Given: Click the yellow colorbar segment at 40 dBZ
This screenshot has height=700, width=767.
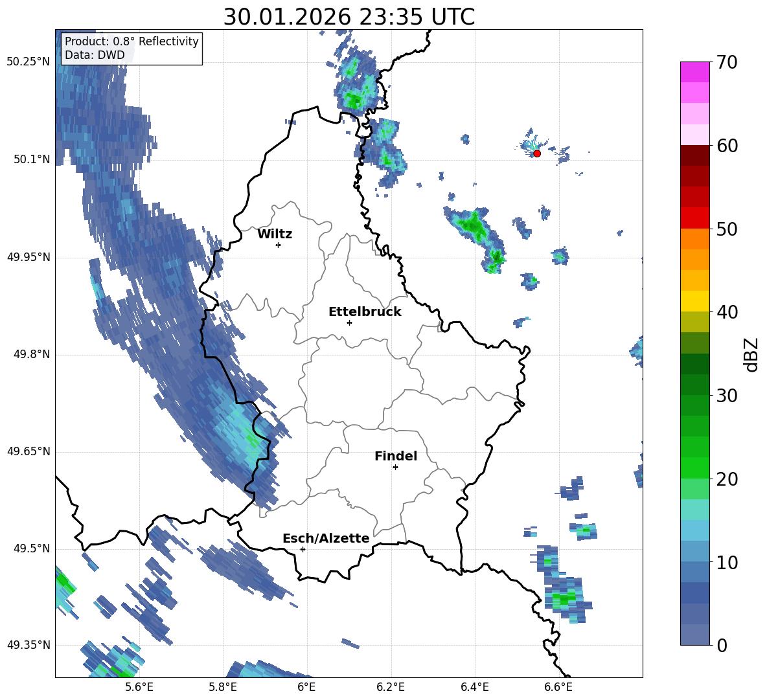Looking at the screenshot, I should [694, 301].
